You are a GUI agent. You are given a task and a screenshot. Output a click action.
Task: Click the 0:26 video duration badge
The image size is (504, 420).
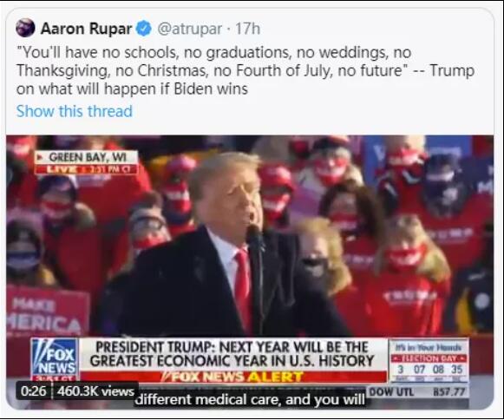click(x=34, y=391)
